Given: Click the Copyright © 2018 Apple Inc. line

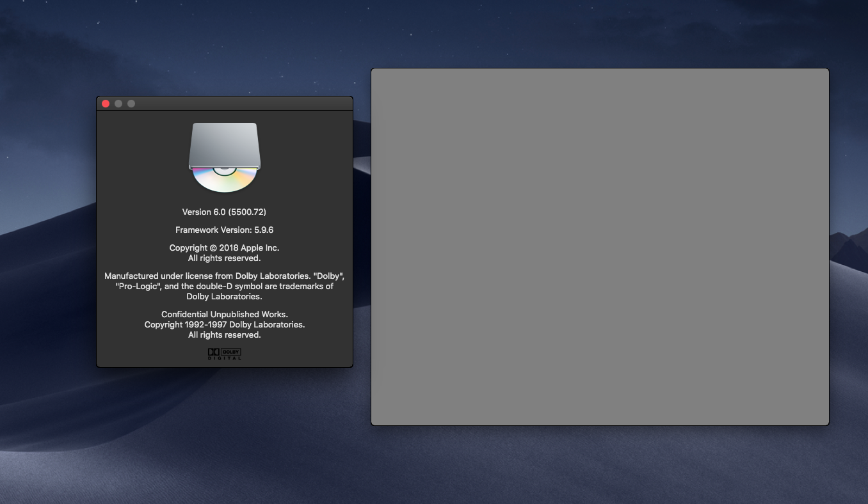Looking at the screenshot, I should click(224, 248).
